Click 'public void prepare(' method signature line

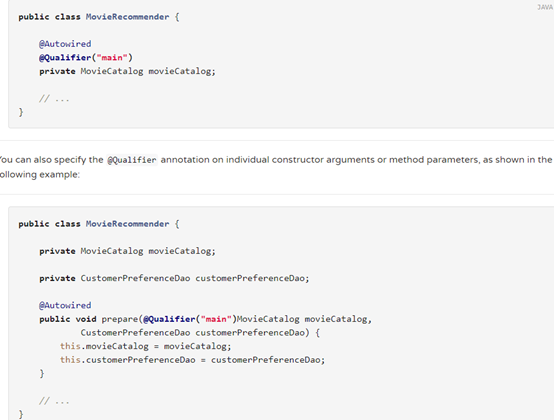pos(206,319)
